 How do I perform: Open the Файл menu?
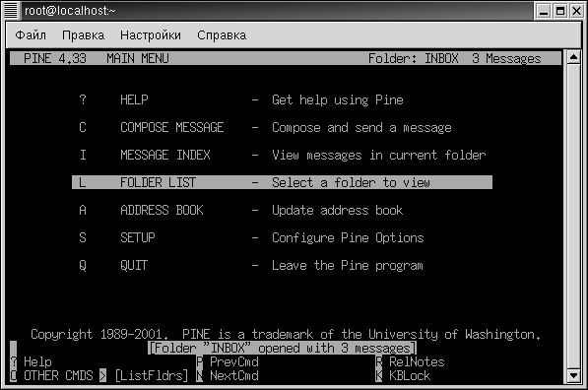(x=31, y=35)
